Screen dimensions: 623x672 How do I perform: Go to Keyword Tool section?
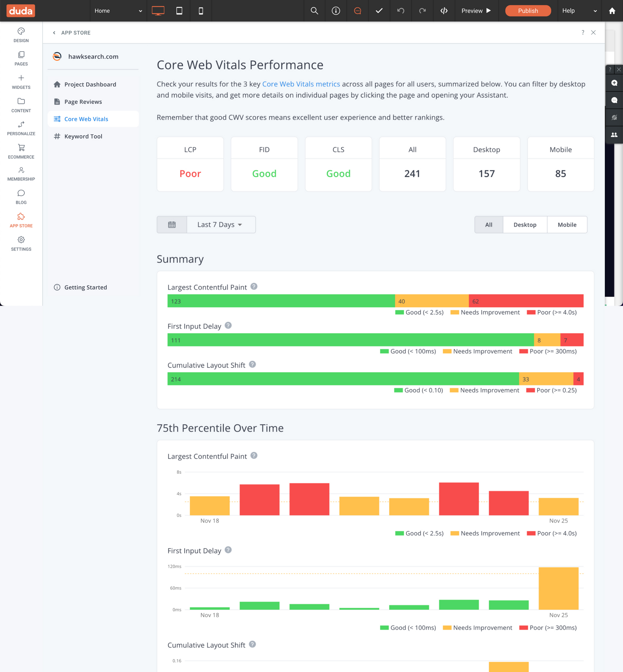pyautogui.click(x=83, y=136)
